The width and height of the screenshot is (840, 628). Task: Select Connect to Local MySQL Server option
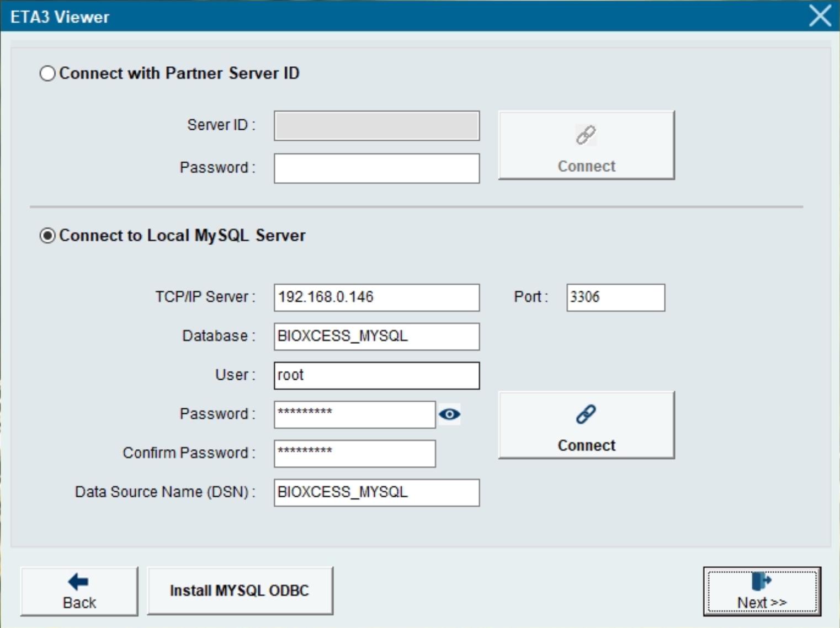47,236
